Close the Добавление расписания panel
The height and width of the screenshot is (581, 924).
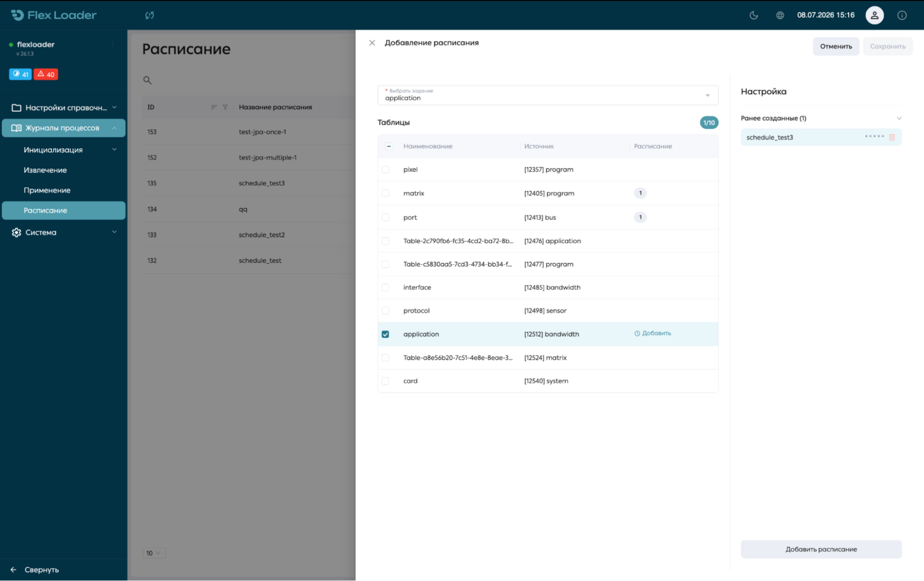point(372,43)
